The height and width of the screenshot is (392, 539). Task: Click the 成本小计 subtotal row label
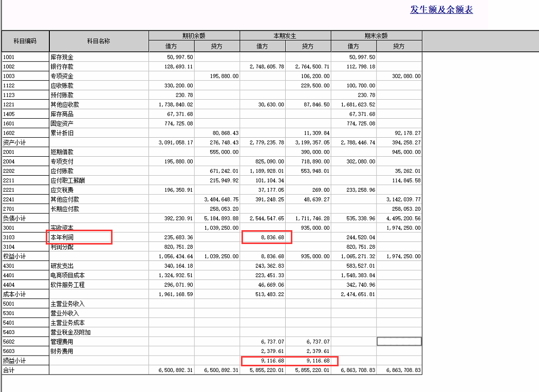pyautogui.click(x=14, y=294)
